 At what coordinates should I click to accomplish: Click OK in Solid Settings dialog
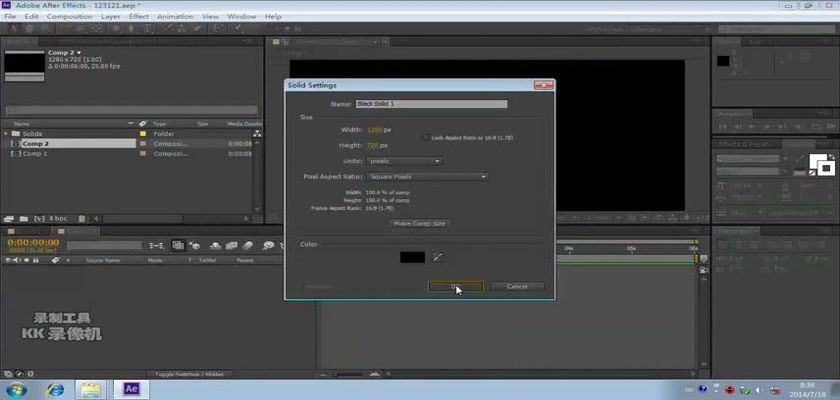pyautogui.click(x=455, y=286)
